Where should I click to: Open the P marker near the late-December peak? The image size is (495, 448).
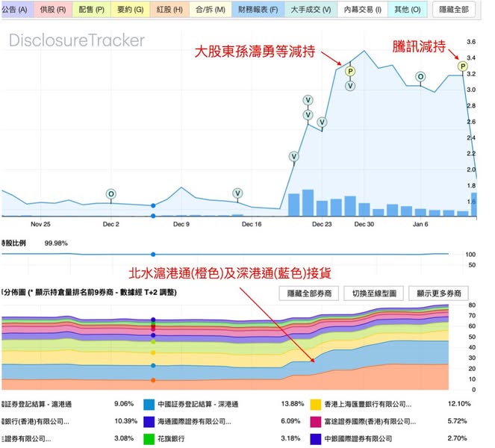(x=350, y=72)
